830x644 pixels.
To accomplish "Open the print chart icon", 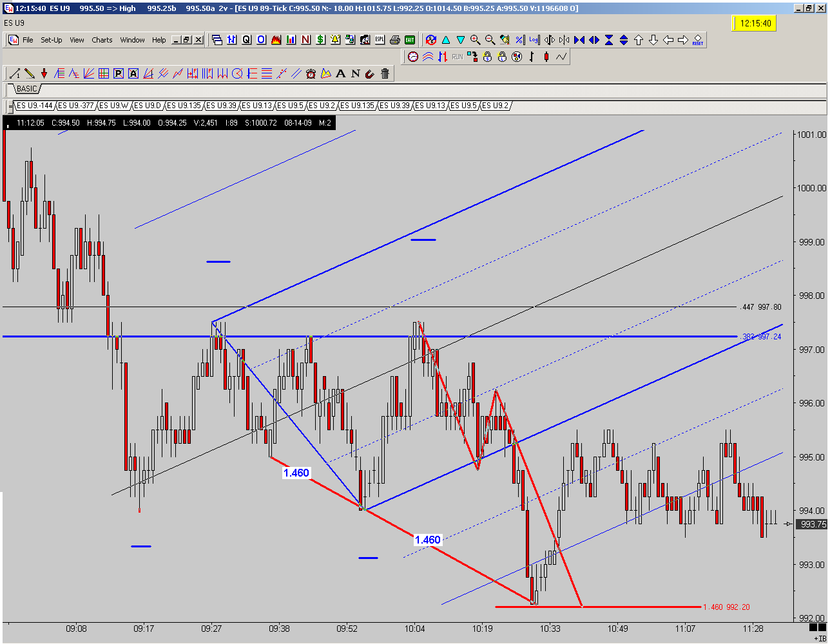I will (394, 40).
